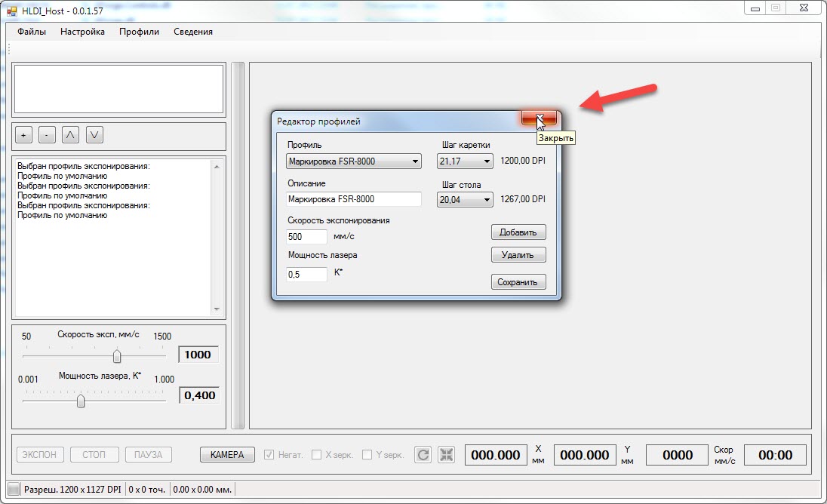Open the Файлы menu
This screenshot has width=827, height=504.
tap(32, 32)
